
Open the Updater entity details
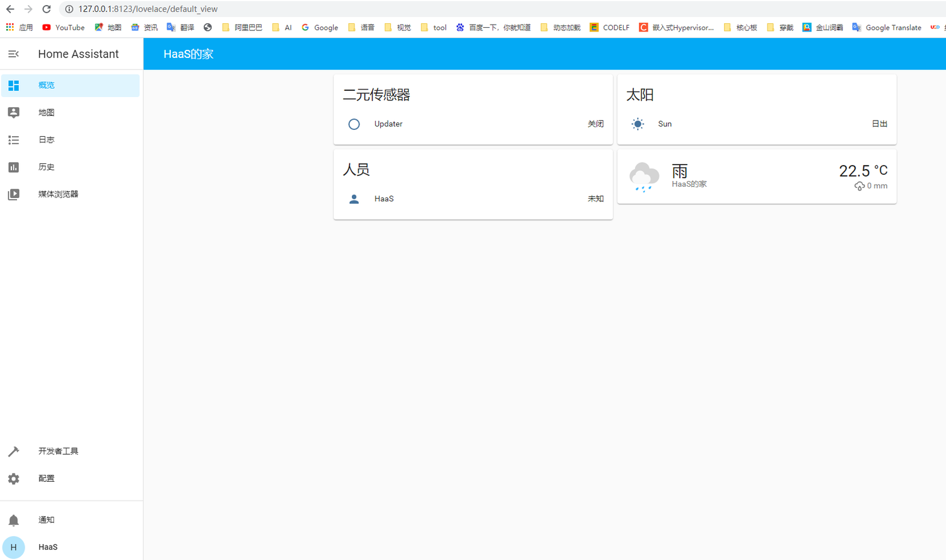click(388, 124)
